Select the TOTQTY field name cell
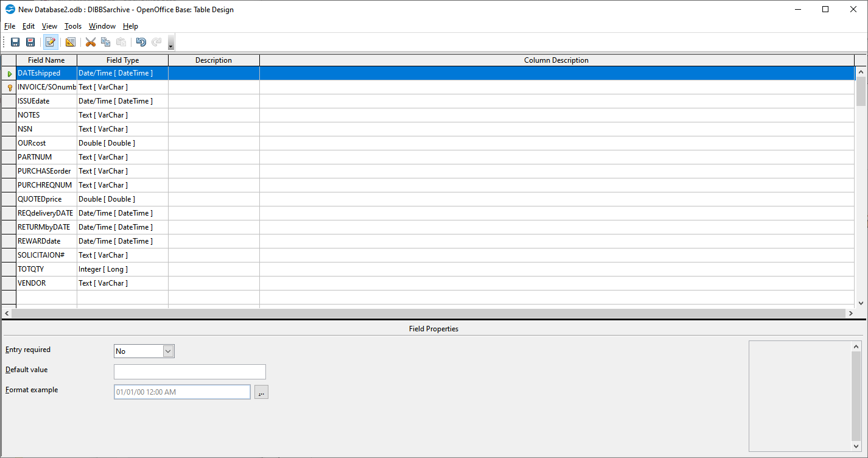Screen dimensions: 868x458 pos(46,269)
